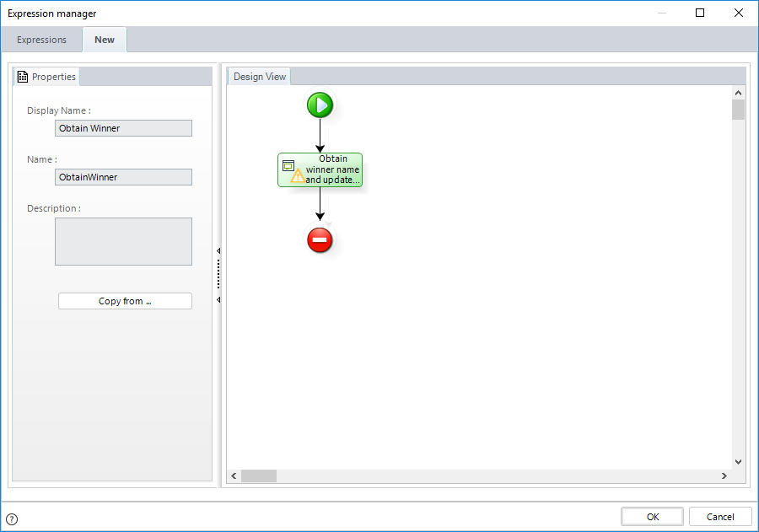Image resolution: width=759 pixels, height=532 pixels.
Task: Close the Expression manager window
Action: (739, 13)
